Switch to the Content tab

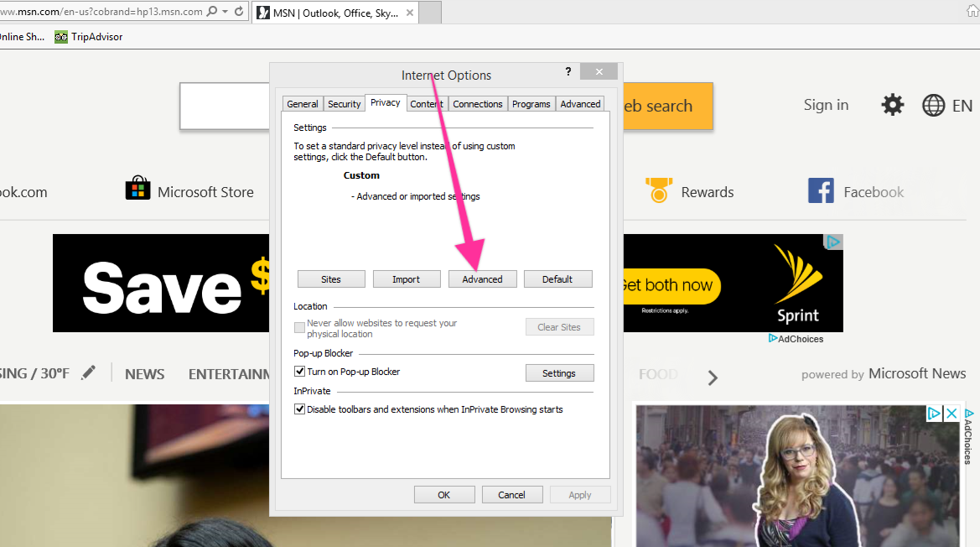[427, 104]
